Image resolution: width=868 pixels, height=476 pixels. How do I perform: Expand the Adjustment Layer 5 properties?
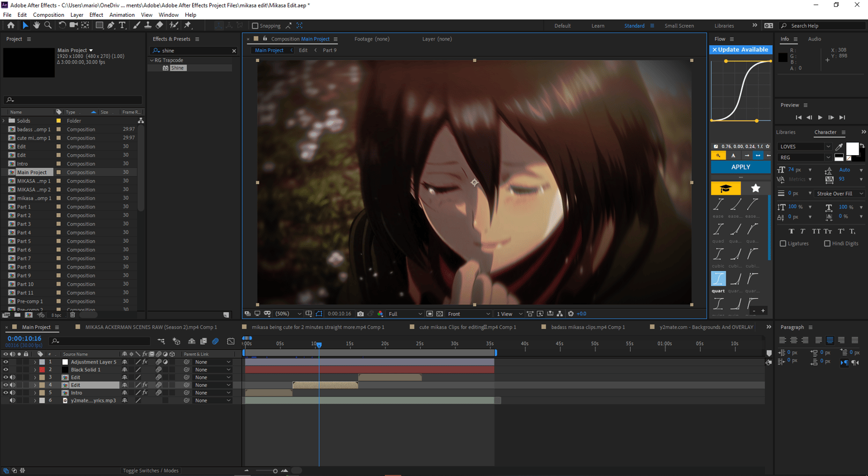click(x=35, y=362)
